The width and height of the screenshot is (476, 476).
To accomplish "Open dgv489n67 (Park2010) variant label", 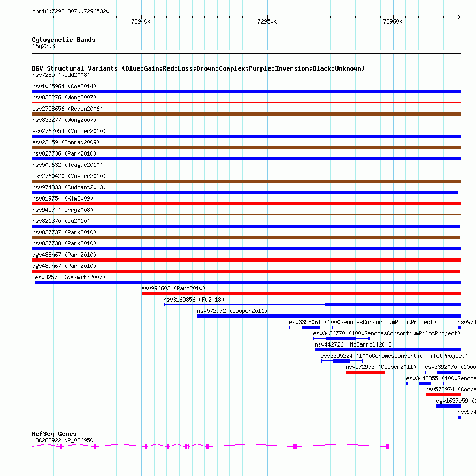I will pos(64,266).
